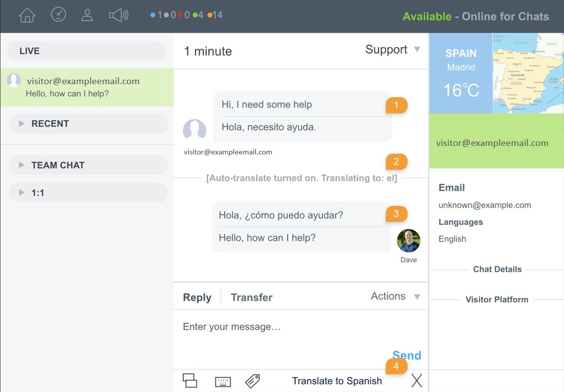Open the dashboard gauge icon in the header
Screen dimensions: 564x392
click(58, 14)
